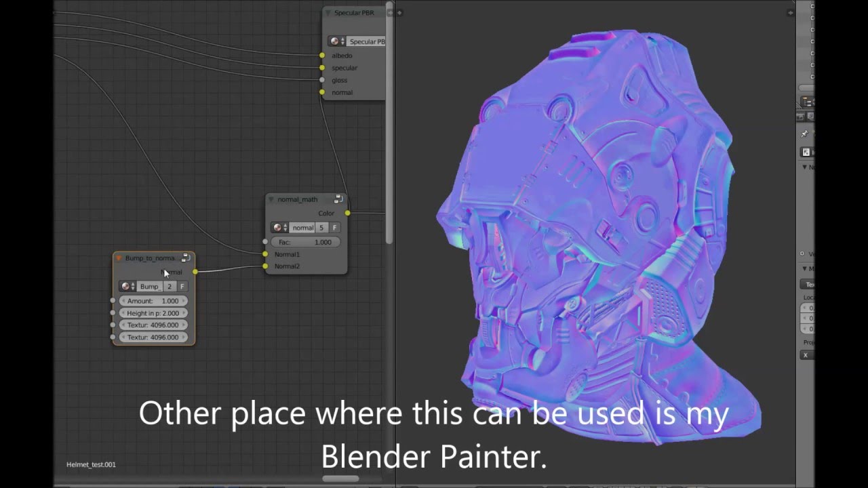Click the Fac slider on normal_math
Viewport: 868px width, 488px height.
click(305, 242)
